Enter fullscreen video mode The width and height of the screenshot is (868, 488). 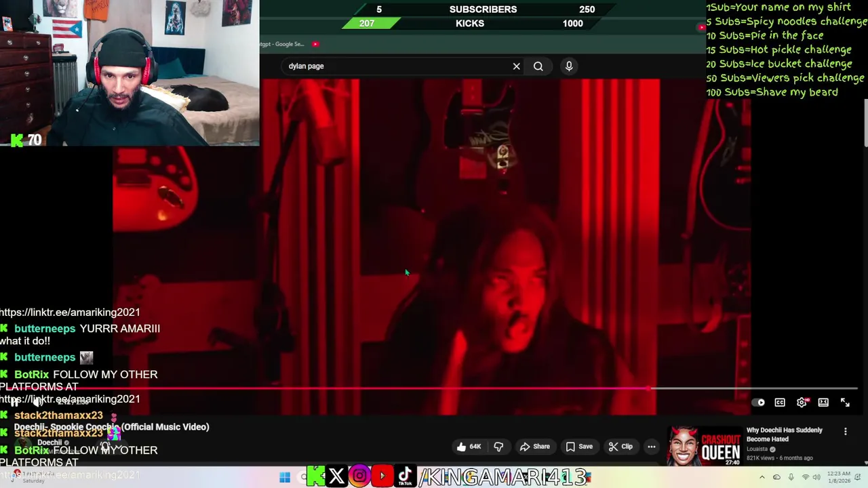tap(845, 403)
